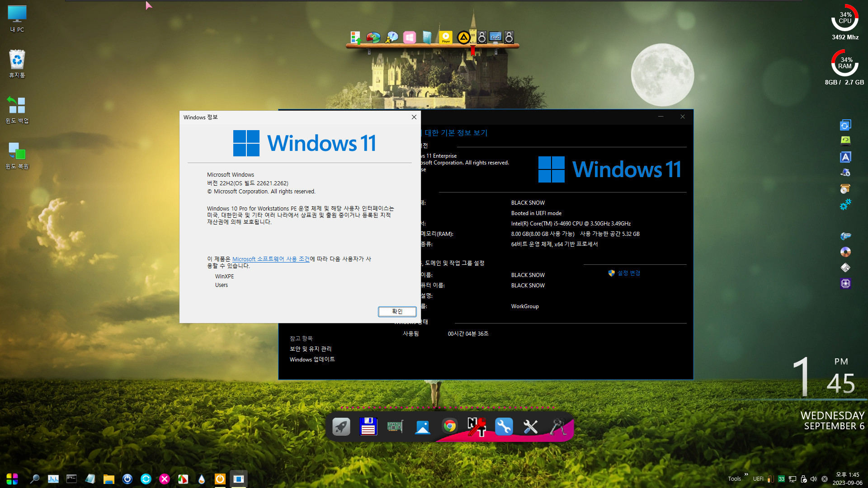The width and height of the screenshot is (868, 488).
Task: Select the active system window taskbar button
Action: click(x=239, y=479)
